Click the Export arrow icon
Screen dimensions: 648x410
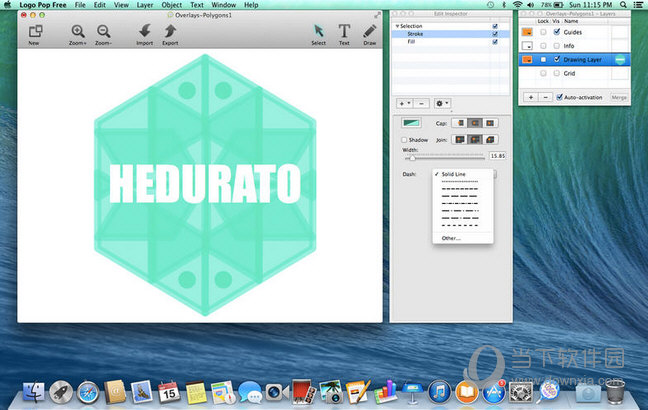170,31
